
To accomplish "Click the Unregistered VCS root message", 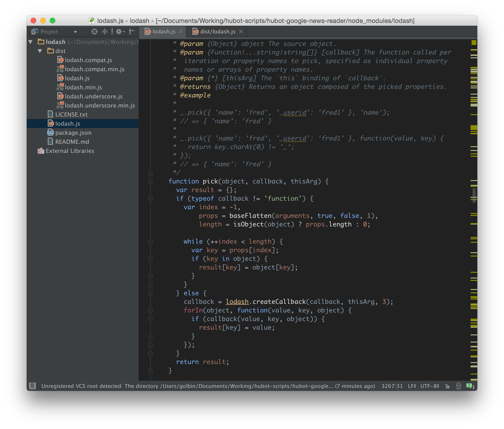I will [x=208, y=386].
